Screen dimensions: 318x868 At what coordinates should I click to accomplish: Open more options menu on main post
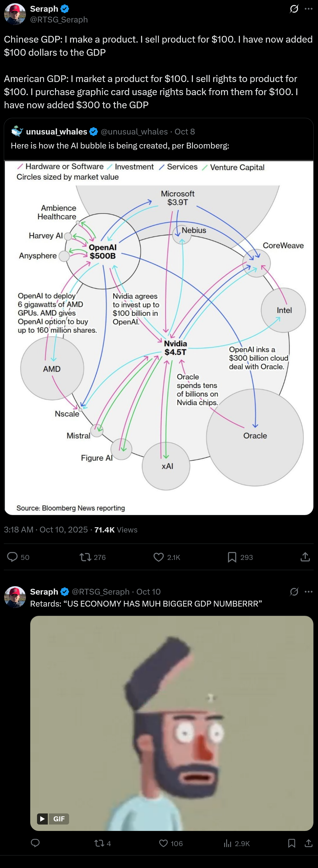point(309,9)
